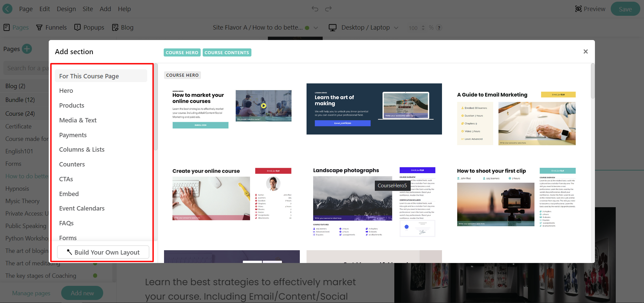
Task: Select the Funnels icon in the top toolbar
Action: (39, 27)
